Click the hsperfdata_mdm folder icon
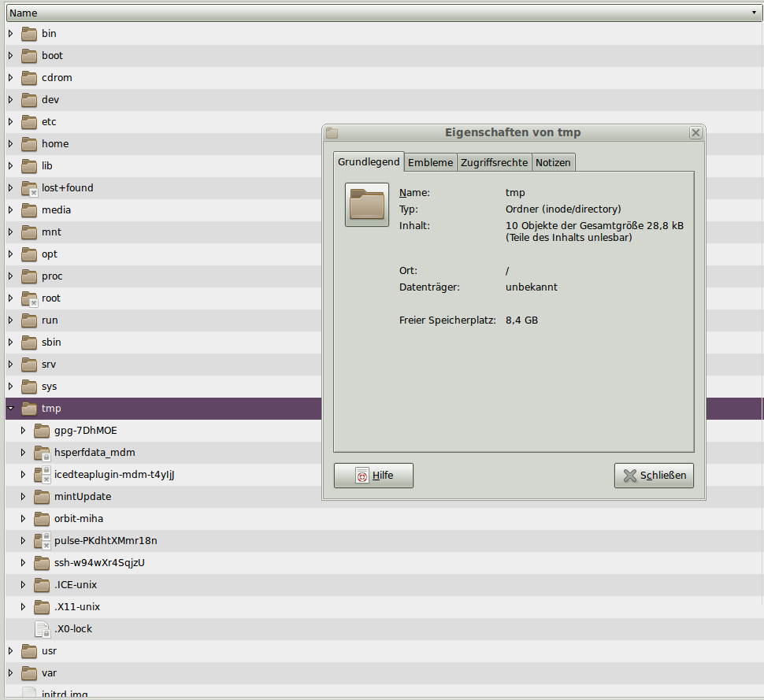This screenshot has width=764, height=700. pos(43,453)
